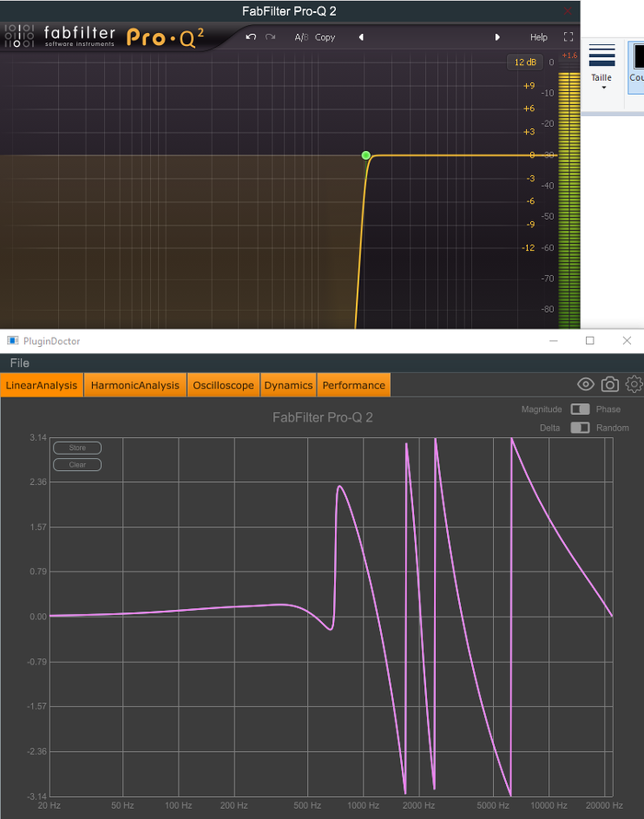The image size is (644, 819).
Task: Switch to the Performance tab
Action: coord(353,386)
